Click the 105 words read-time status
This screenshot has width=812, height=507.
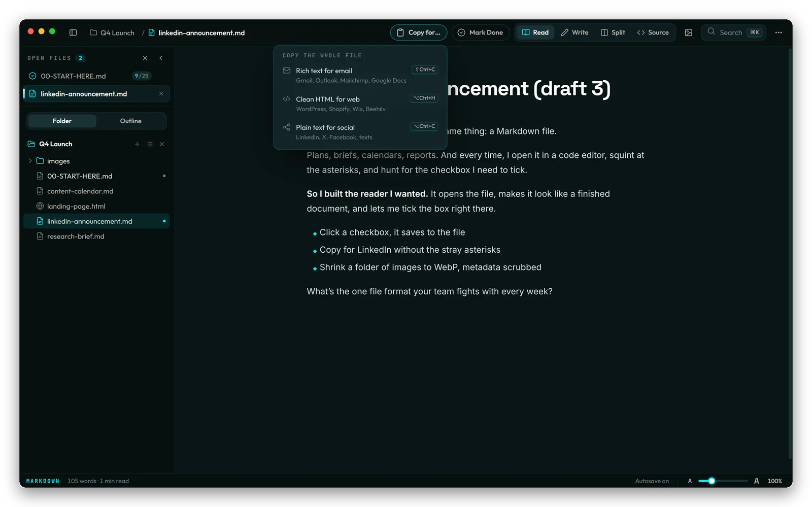98,481
